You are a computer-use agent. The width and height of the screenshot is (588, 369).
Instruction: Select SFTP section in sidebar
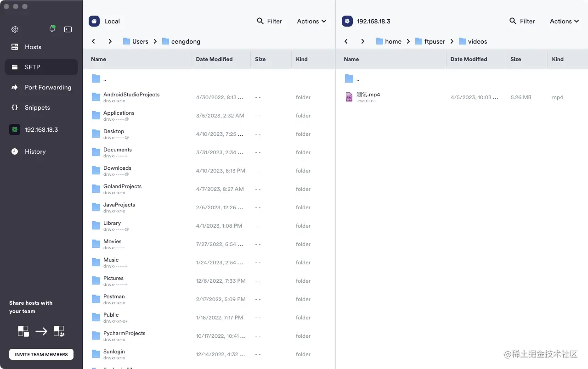[41, 67]
